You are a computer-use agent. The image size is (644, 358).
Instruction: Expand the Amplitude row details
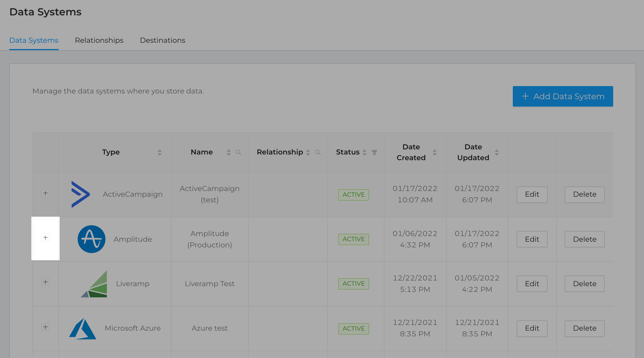pyautogui.click(x=45, y=238)
